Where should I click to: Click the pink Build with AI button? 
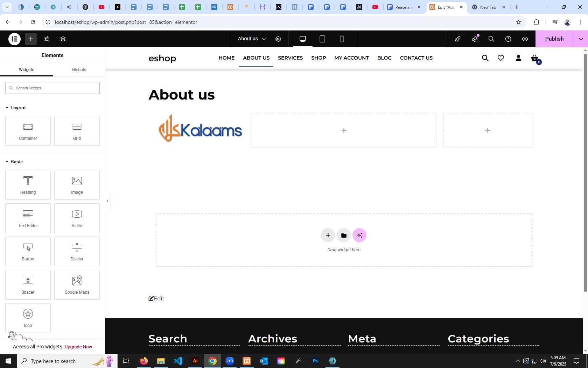(x=359, y=235)
